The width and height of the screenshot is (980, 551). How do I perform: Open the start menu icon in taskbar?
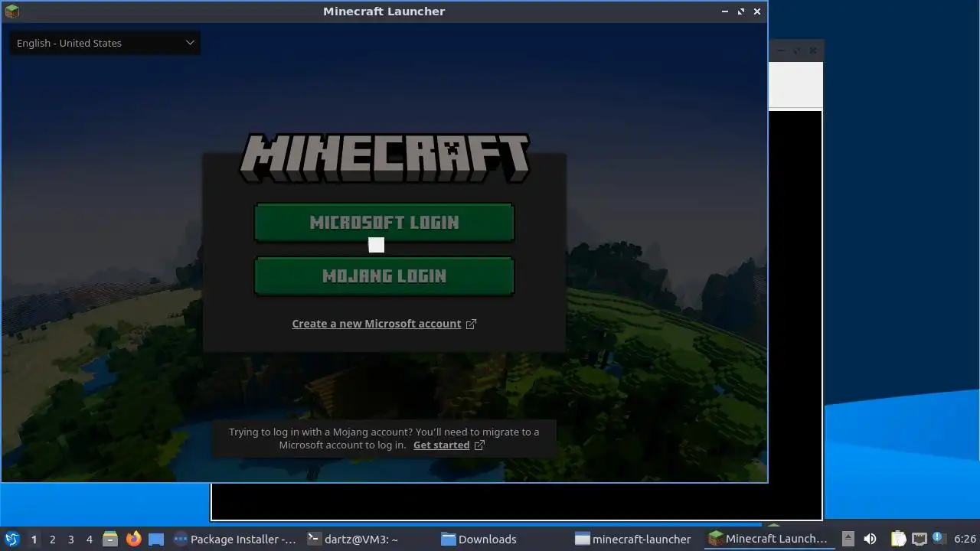12,539
